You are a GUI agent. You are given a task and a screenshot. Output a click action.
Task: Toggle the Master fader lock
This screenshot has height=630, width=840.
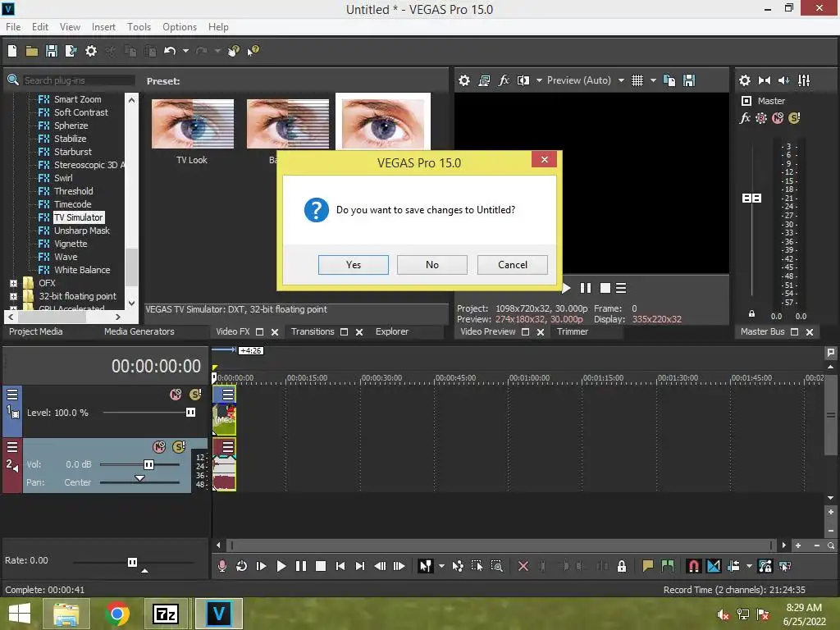coord(751,314)
